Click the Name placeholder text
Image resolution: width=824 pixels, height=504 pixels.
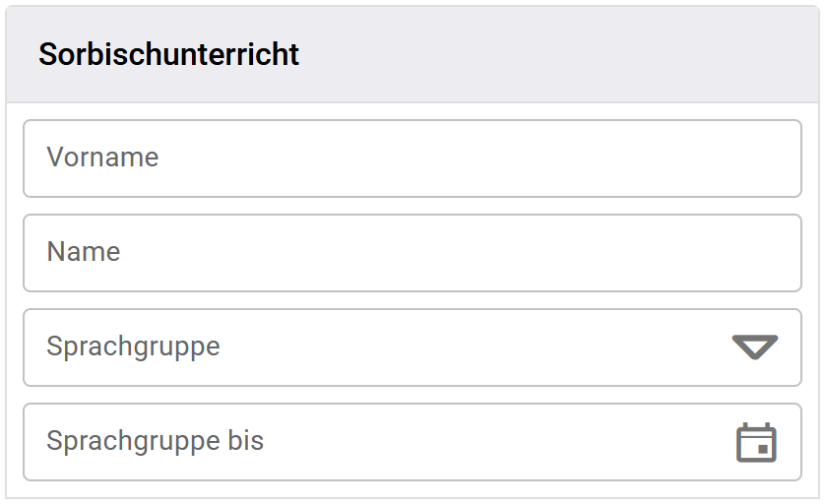[84, 252]
